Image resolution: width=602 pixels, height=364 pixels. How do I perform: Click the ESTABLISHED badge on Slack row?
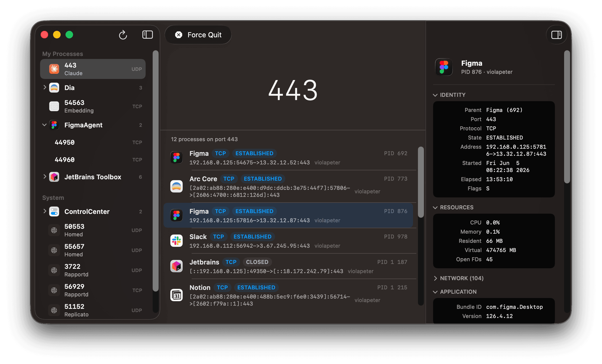[252, 236]
